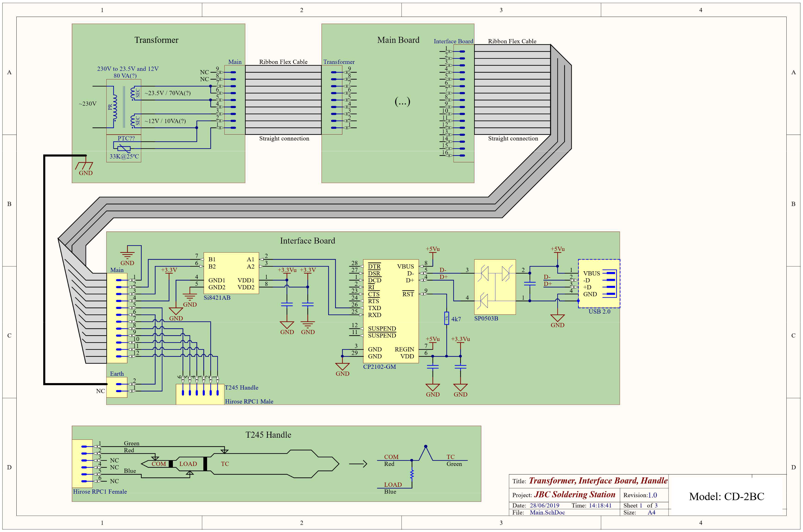The width and height of the screenshot is (803, 532).
Task: Click the Si8421AB isolator chip symbol
Action: click(231, 273)
